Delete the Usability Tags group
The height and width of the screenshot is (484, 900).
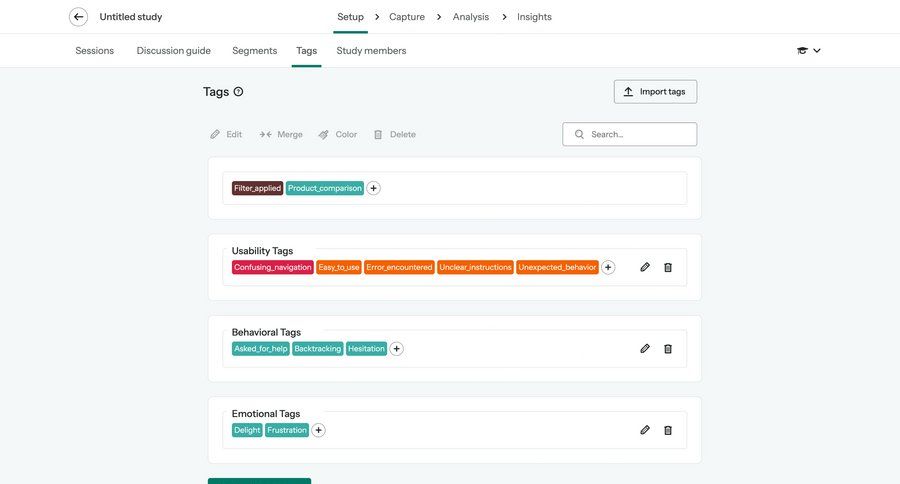[x=668, y=267]
